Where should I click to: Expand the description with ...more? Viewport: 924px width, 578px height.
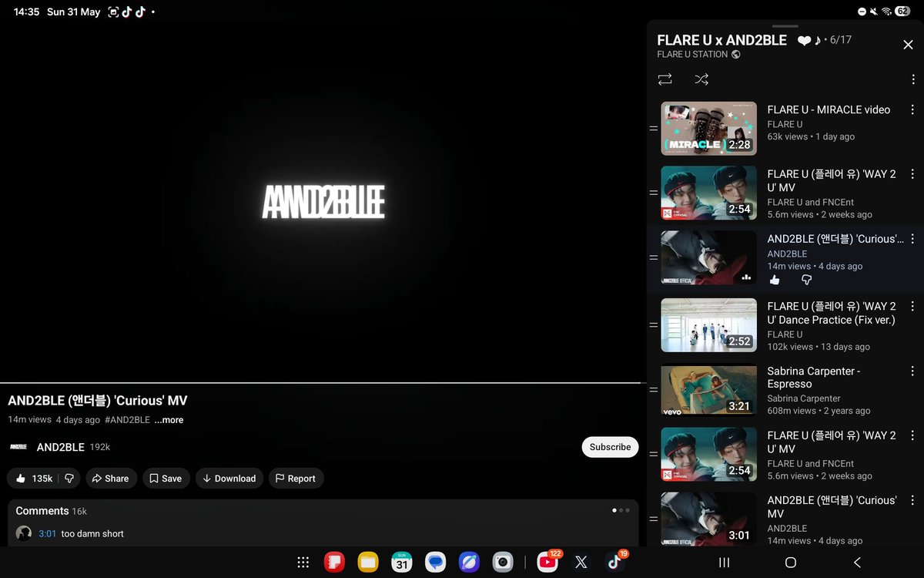tap(169, 420)
